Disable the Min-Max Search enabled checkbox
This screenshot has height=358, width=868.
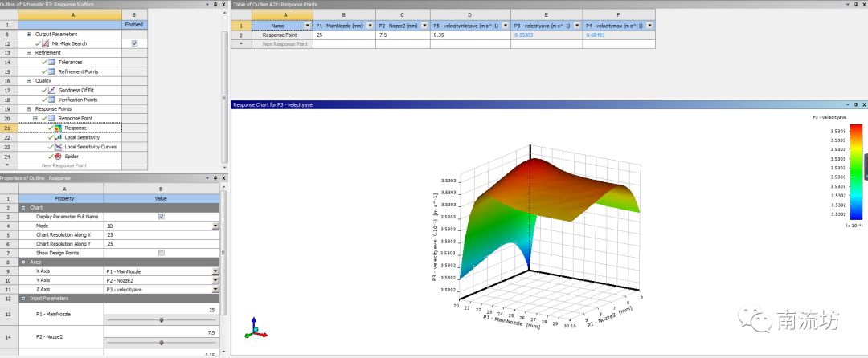134,43
